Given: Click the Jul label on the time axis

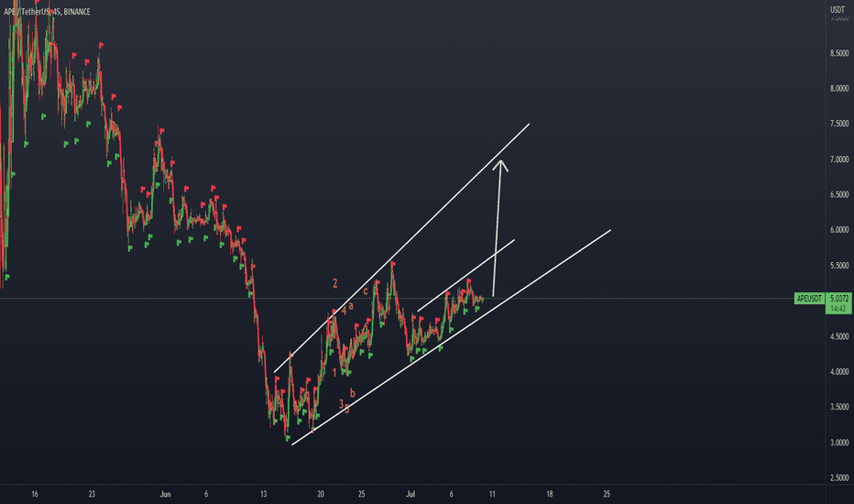Looking at the screenshot, I should tap(411, 494).
